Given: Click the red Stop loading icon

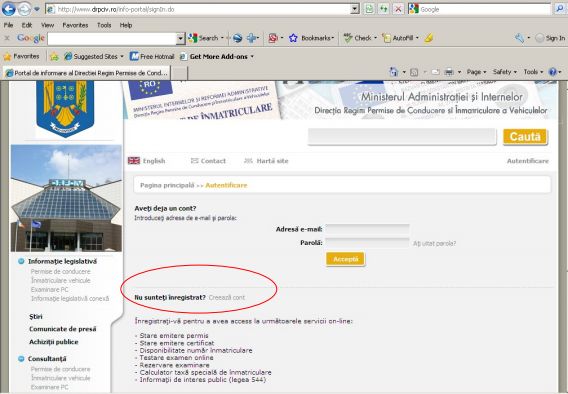Looking at the screenshot, I should click(398, 9).
